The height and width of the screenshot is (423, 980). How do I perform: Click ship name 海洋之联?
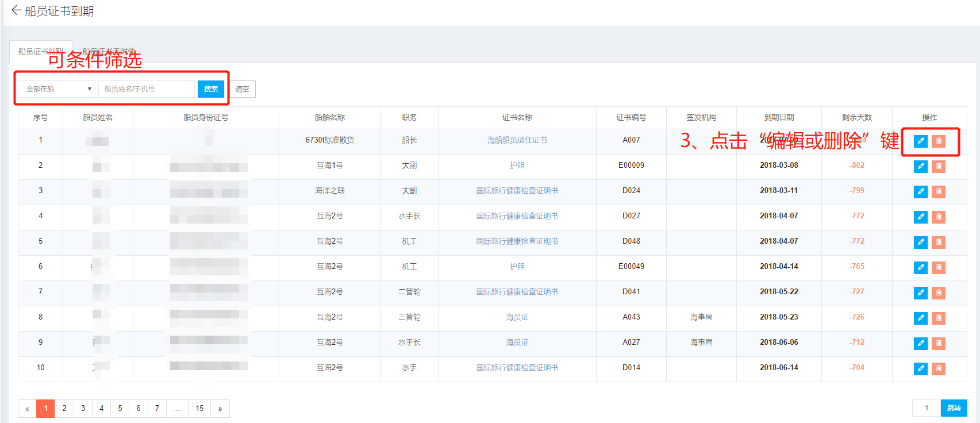pos(330,190)
